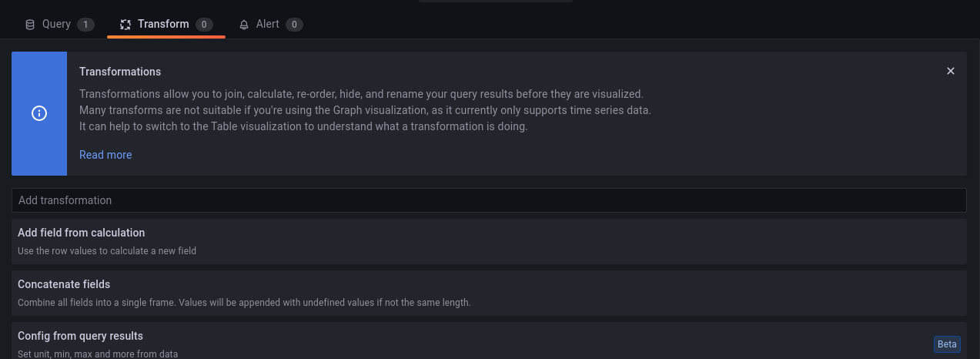The height and width of the screenshot is (359, 980).
Task: Focus the Add transformation search field
Action: click(489, 200)
